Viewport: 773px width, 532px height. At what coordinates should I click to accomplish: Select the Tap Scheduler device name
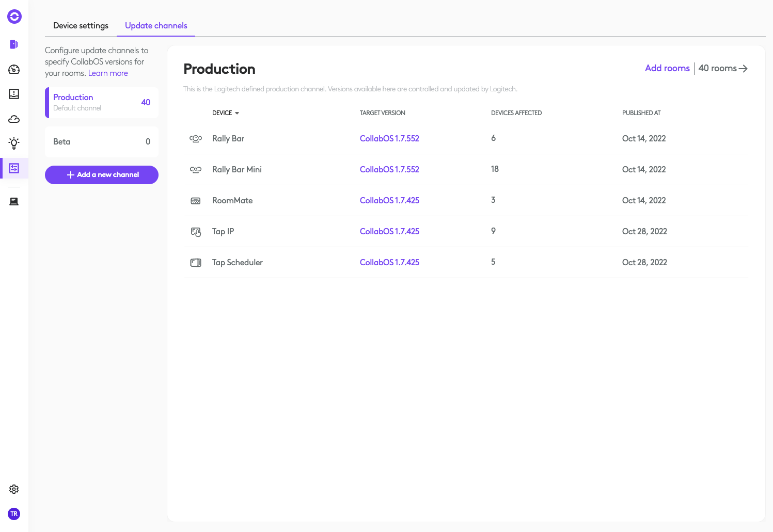(x=238, y=262)
